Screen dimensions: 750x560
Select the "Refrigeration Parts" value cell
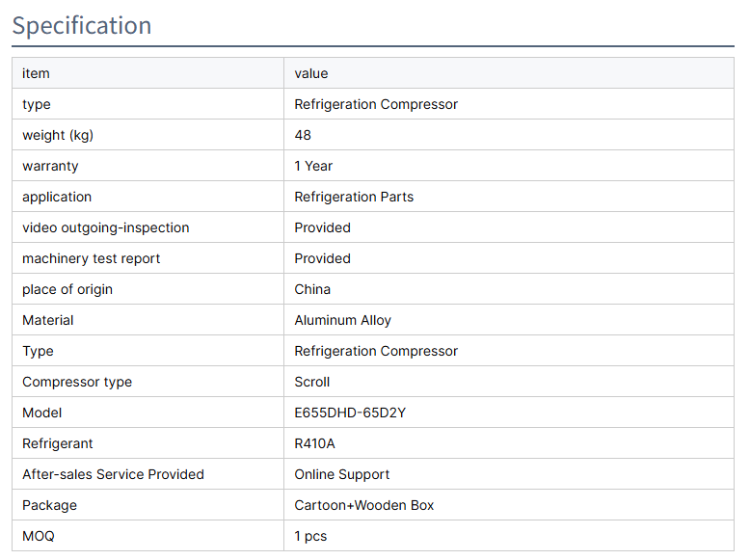tap(354, 197)
